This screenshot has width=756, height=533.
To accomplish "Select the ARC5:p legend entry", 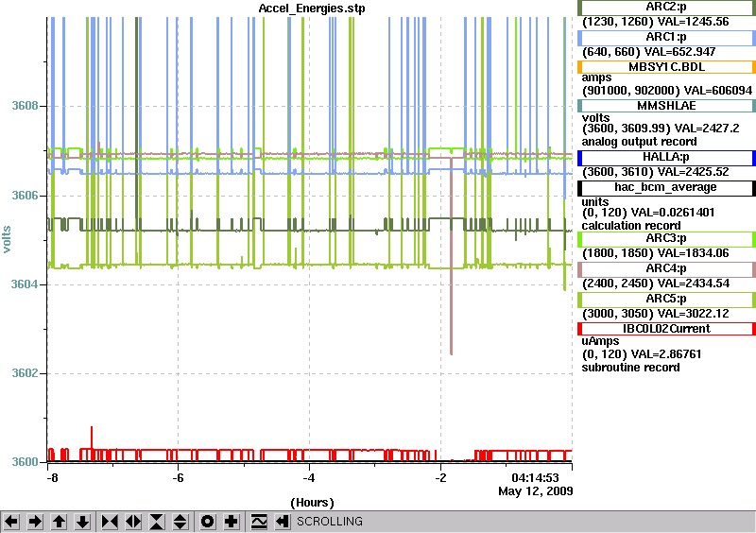I will click(666, 299).
